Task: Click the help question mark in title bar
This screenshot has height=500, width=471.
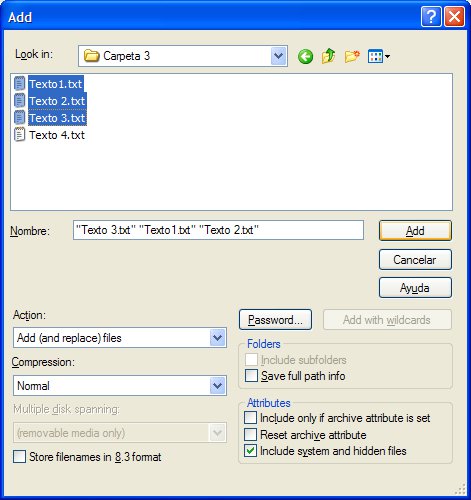Action: tap(431, 17)
